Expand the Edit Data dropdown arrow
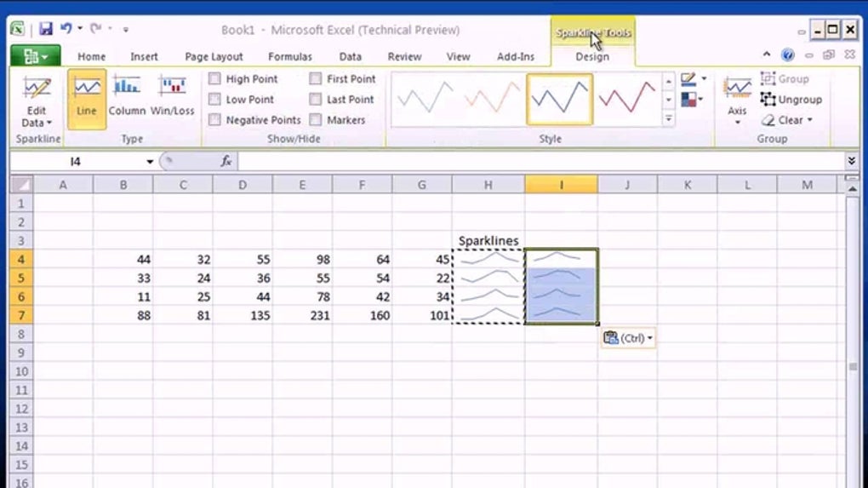Viewport: 868px width, 488px height. tap(49, 123)
